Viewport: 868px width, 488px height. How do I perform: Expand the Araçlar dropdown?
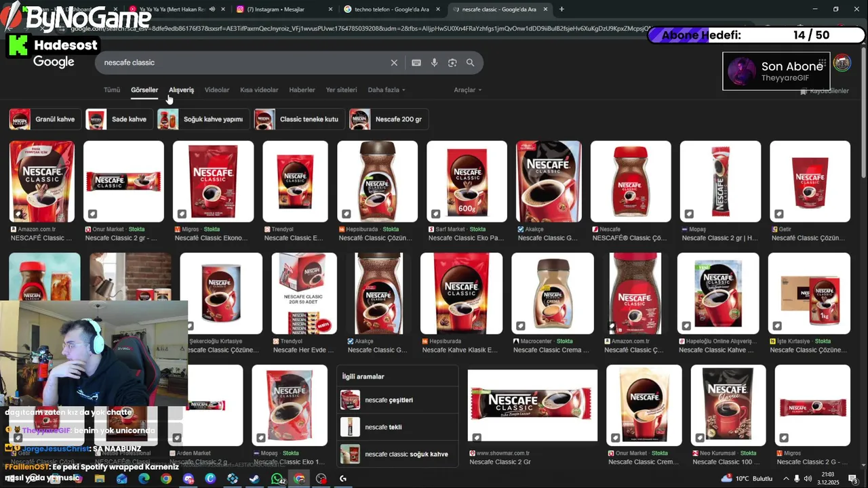468,89
